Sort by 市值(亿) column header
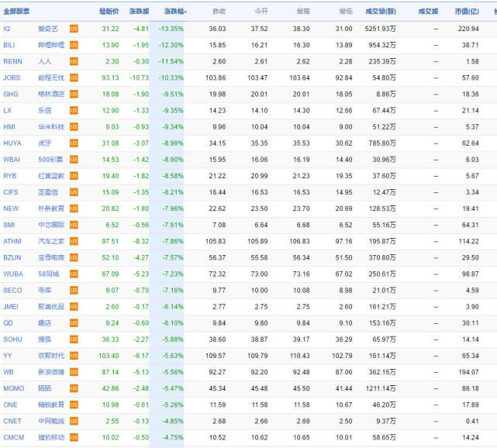This screenshot has height=448, width=497. click(x=467, y=12)
